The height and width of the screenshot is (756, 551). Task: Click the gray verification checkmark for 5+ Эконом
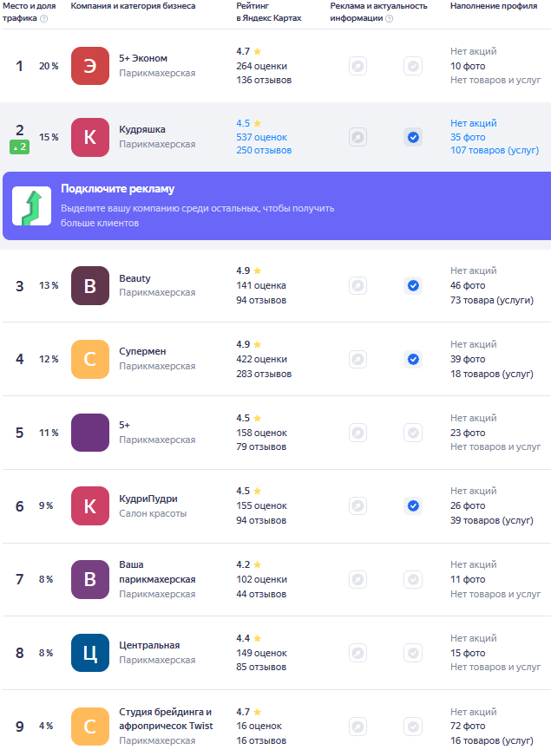[413, 66]
